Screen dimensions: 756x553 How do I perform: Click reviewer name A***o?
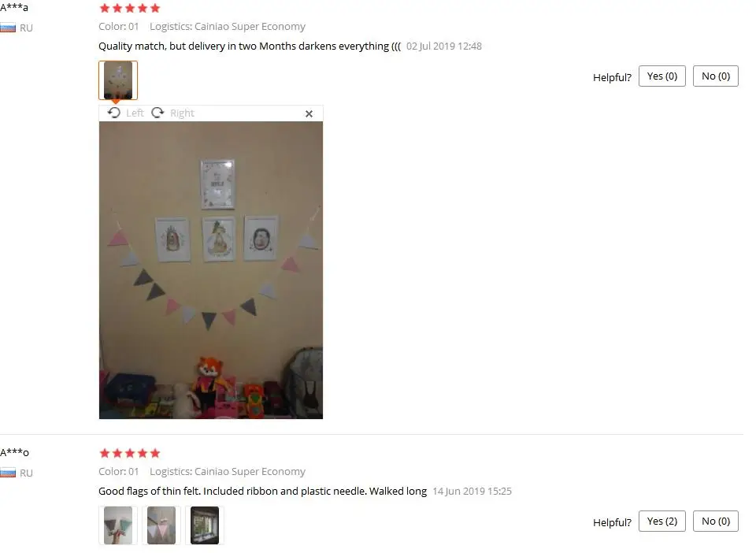pyautogui.click(x=14, y=453)
